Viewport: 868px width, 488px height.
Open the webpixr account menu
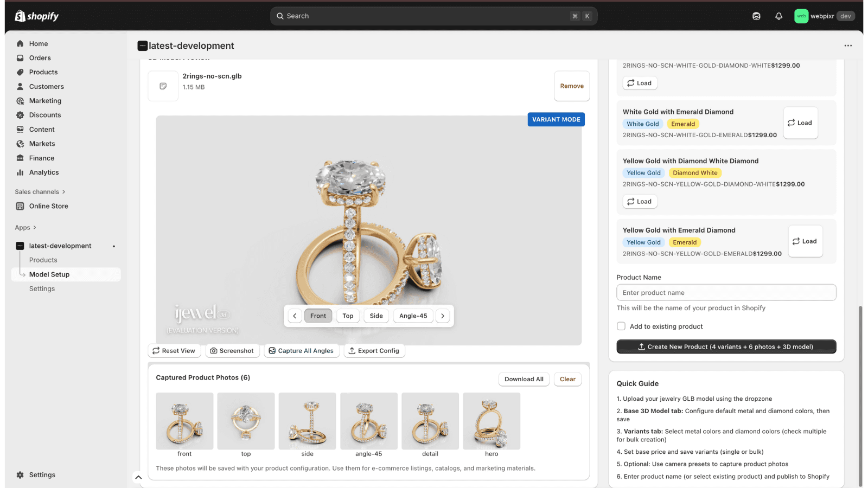tap(825, 16)
